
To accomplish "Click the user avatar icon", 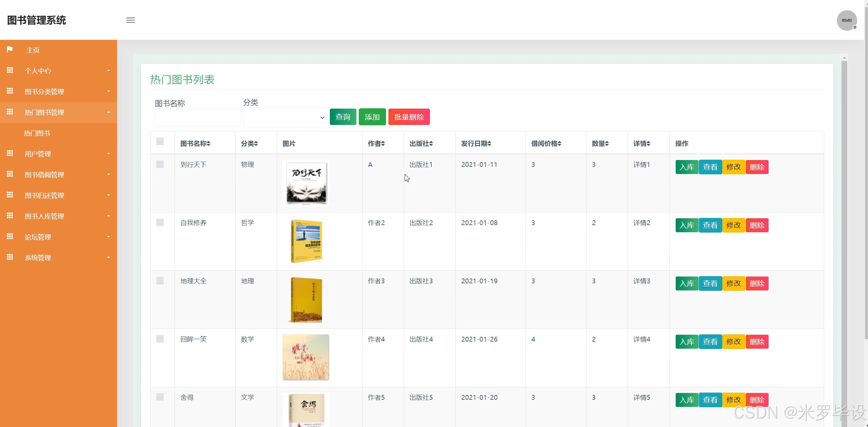I will 847,20.
